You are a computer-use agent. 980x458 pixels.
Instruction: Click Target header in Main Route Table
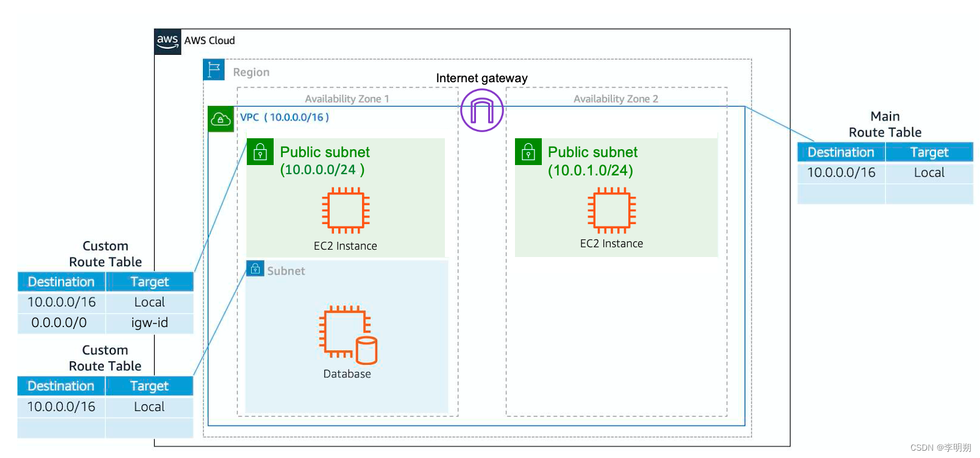click(x=929, y=152)
